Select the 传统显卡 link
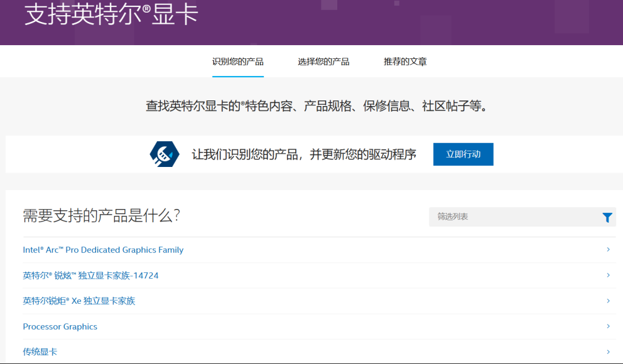This screenshot has height=364, width=623. click(40, 351)
